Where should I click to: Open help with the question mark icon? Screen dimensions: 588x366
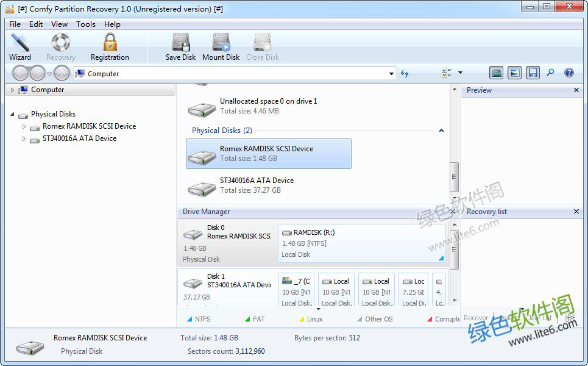click(569, 73)
